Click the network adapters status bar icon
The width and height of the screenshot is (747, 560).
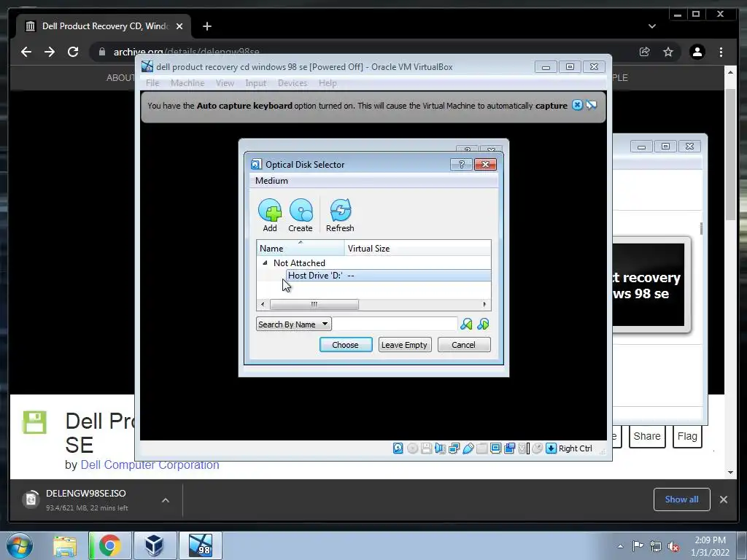[454, 448]
